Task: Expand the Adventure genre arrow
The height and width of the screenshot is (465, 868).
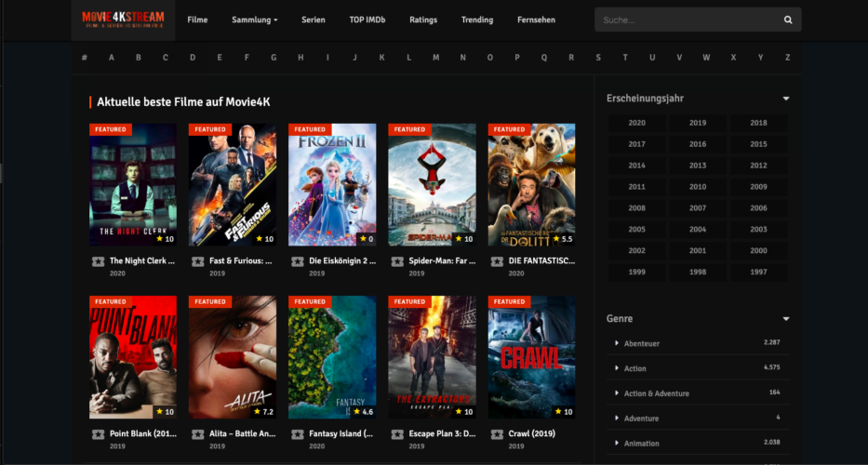Action: [x=617, y=418]
